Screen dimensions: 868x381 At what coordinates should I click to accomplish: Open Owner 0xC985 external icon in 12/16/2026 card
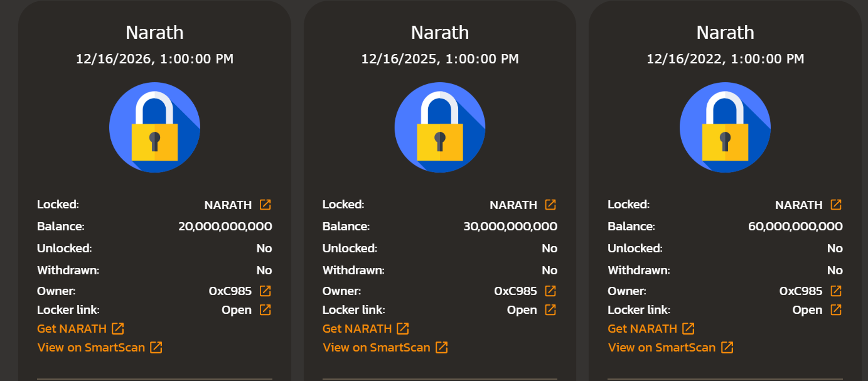[265, 291]
